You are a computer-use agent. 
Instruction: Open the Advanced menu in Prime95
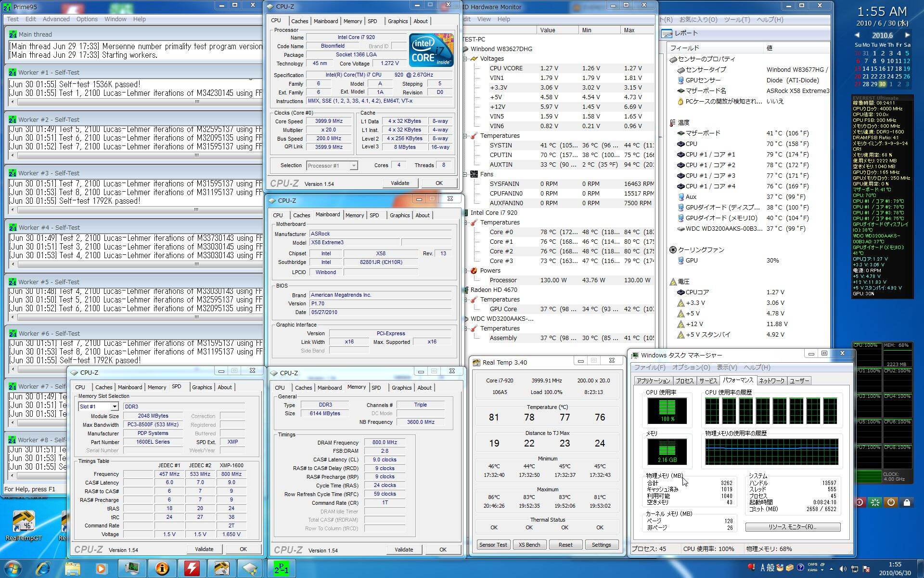tap(56, 19)
